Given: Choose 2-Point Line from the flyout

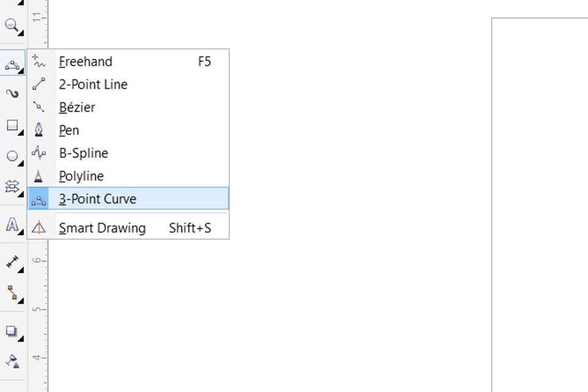Looking at the screenshot, I should [x=93, y=85].
